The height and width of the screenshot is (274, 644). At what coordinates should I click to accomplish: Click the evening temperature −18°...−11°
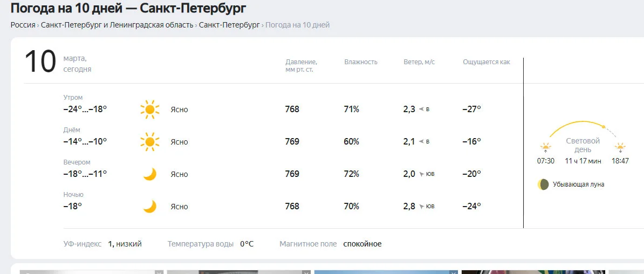pyautogui.click(x=85, y=174)
